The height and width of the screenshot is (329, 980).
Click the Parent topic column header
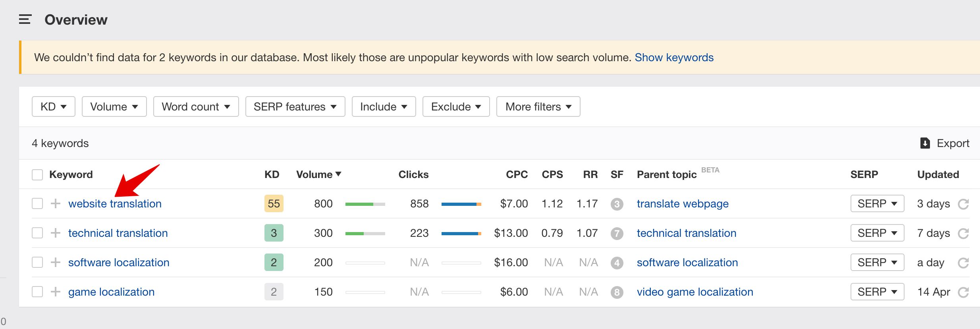pyautogui.click(x=667, y=174)
